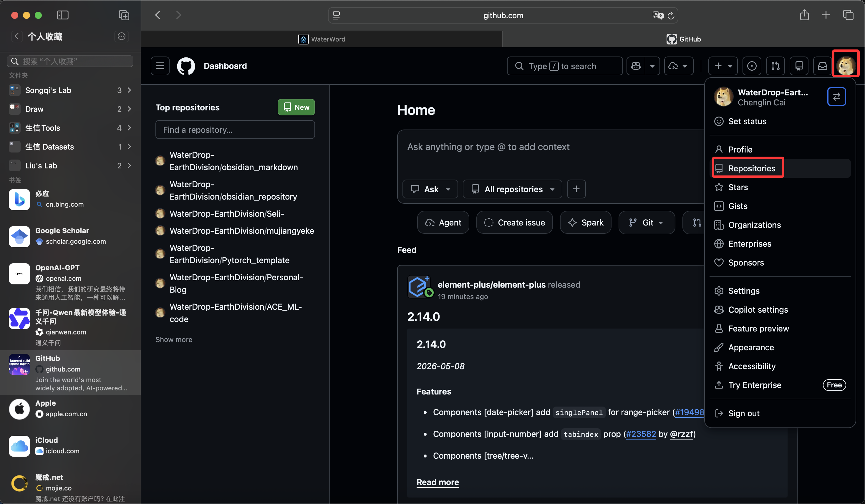The height and width of the screenshot is (504, 865).
Task: Open the Create new plus dropdown
Action: point(723,66)
